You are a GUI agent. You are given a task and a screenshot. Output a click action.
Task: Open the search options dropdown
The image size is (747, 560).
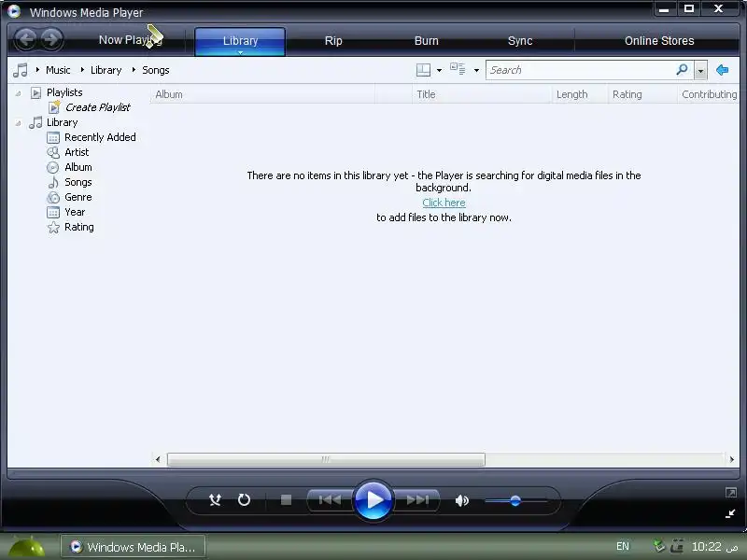pyautogui.click(x=700, y=71)
